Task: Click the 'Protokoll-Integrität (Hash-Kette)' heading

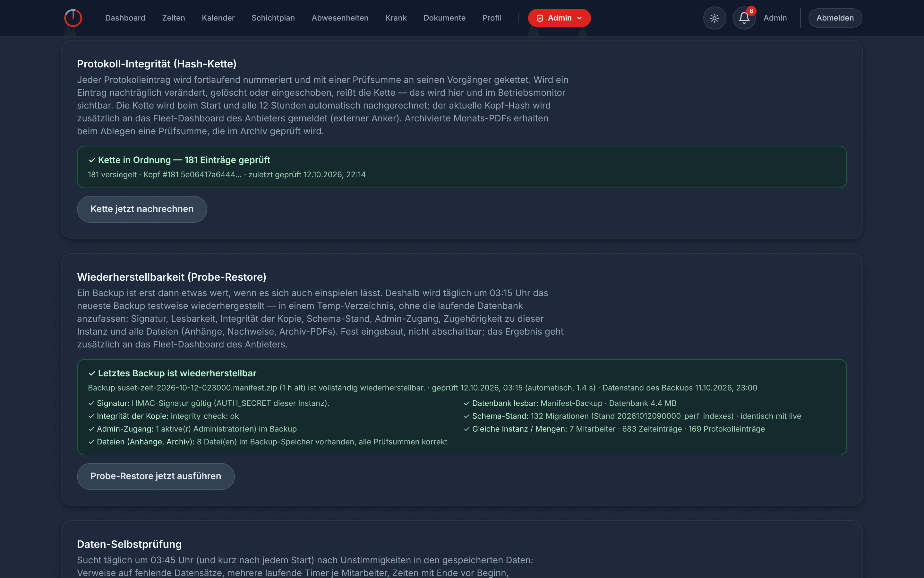Action: coord(157,64)
